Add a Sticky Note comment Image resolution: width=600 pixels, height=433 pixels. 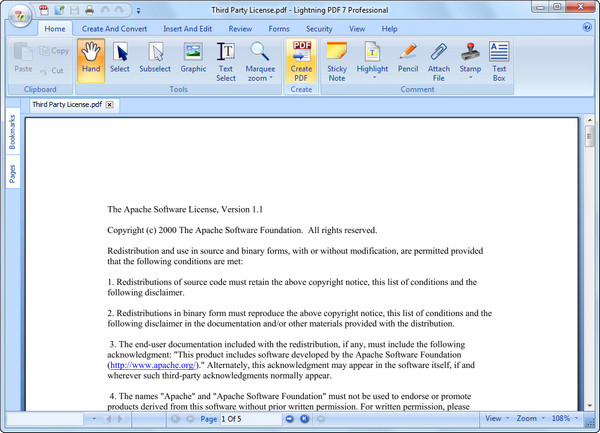pos(337,60)
